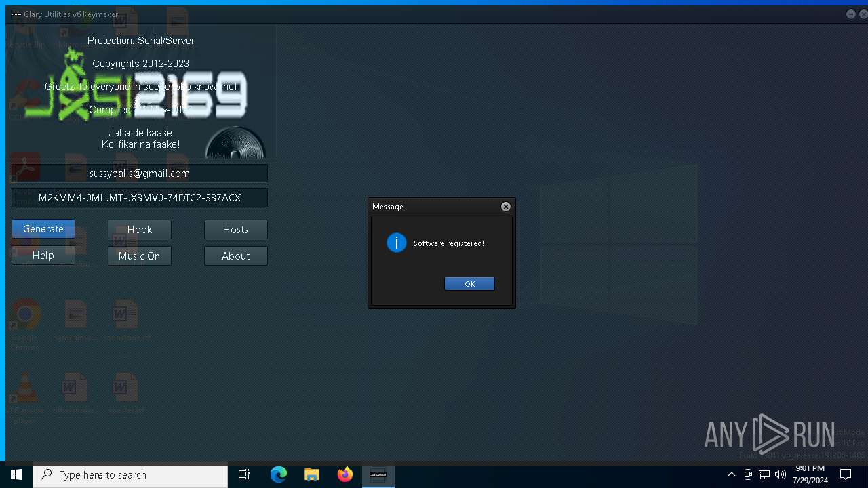This screenshot has width=868, height=488.
Task: Open the Action Center notification icon
Action: coord(846,474)
